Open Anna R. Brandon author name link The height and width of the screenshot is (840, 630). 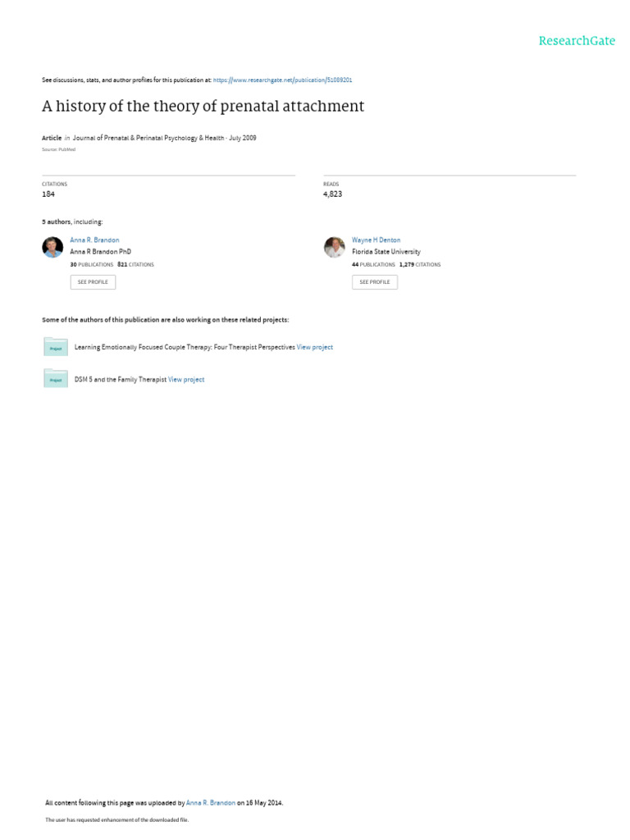(94, 240)
